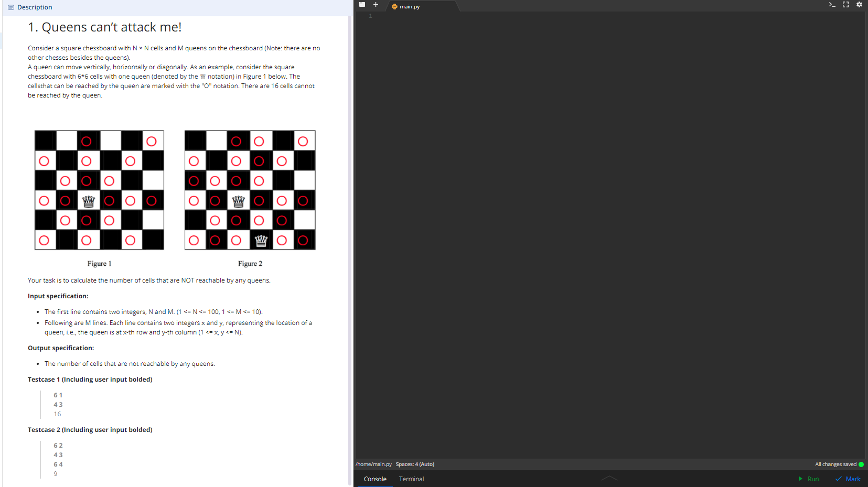Change indentation via Spaces: 4 (Auto)
The height and width of the screenshot is (487, 868).
click(x=415, y=464)
